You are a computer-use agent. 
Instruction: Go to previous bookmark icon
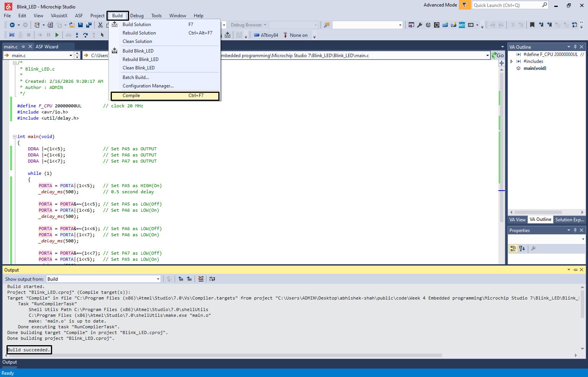point(541,25)
